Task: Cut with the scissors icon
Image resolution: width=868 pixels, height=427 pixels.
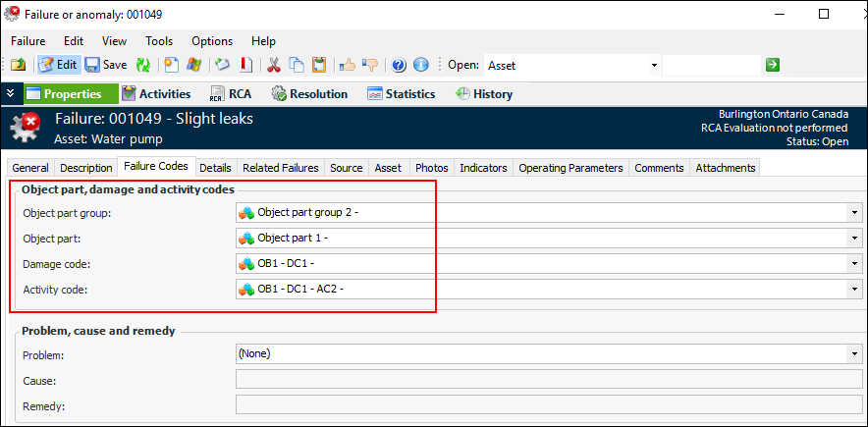Action: pyautogui.click(x=274, y=65)
